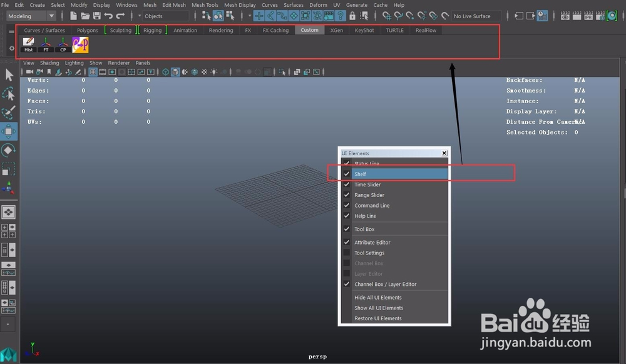Open the viewport Panels menu
The width and height of the screenshot is (626, 364).
click(143, 63)
